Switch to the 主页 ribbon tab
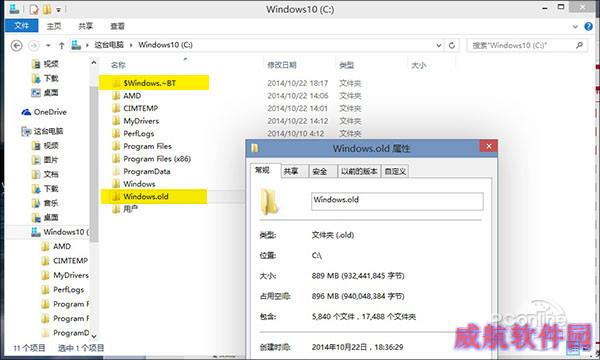The height and width of the screenshot is (360, 600). pos(54,26)
